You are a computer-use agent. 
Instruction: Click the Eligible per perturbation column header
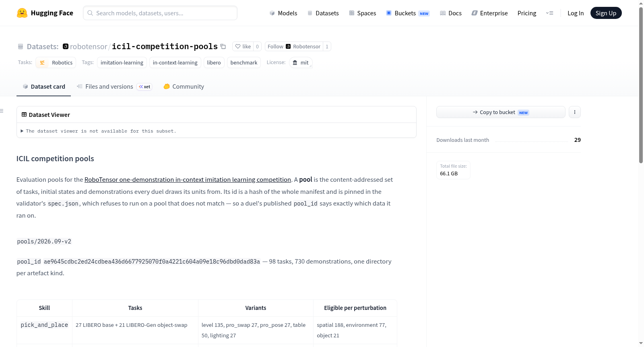click(x=355, y=308)
